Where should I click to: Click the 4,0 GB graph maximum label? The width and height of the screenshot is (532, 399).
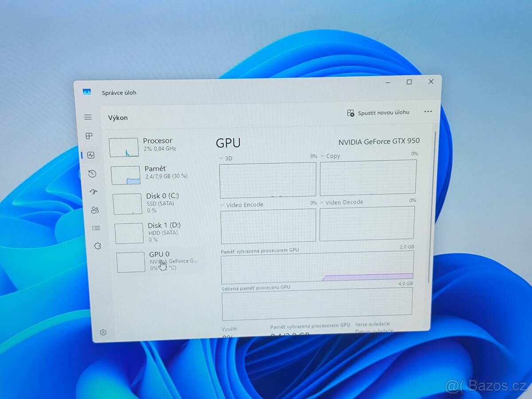coord(406,283)
